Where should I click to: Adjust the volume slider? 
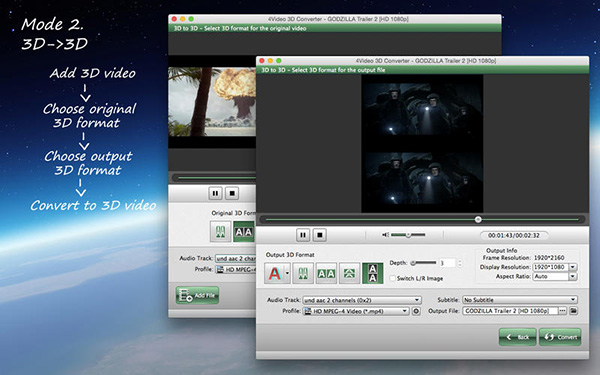(408, 235)
